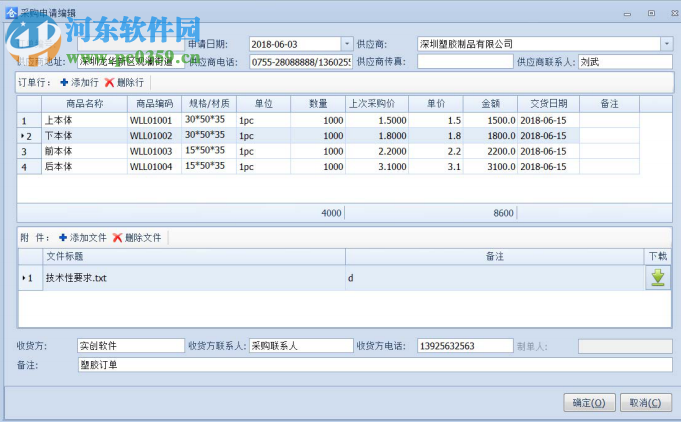Click the 供应商电话 field with 0755-28088888
This screenshot has width=681, height=422.
[x=301, y=62]
